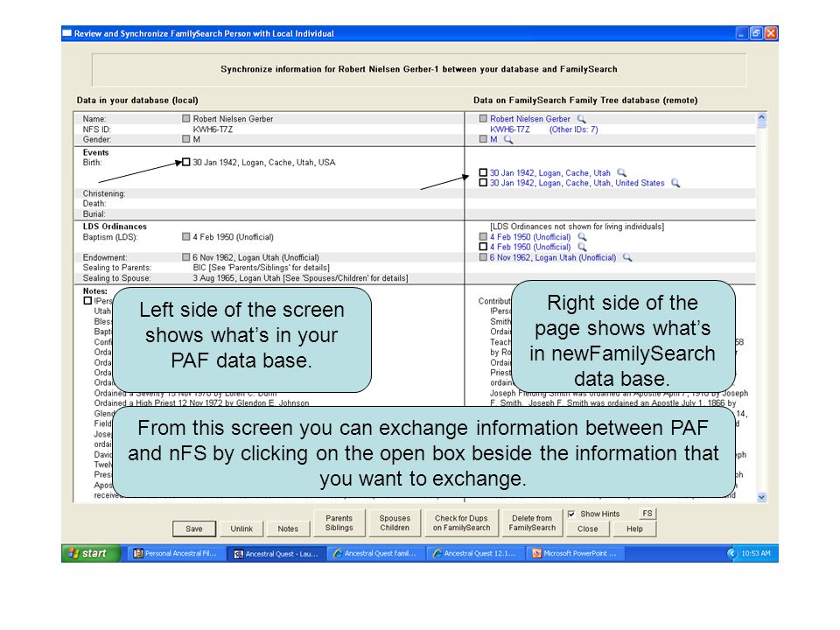Open magnifier for birth ending 'United States'
Screen dimensions: 840x630
pyautogui.click(x=675, y=183)
